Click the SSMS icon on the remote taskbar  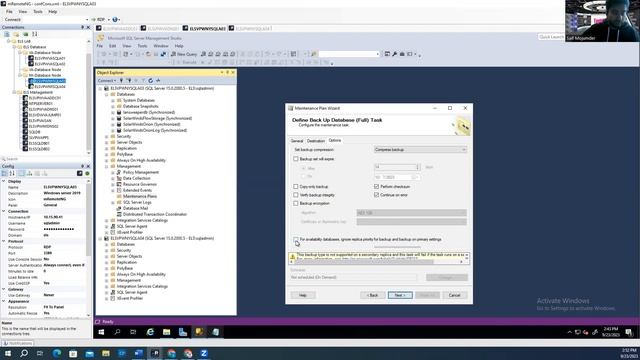(199, 332)
